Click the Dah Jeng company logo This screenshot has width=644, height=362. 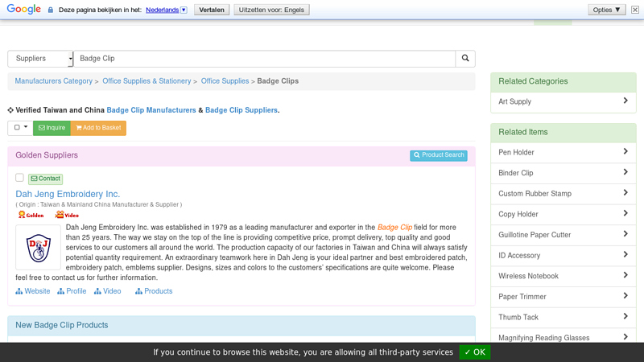[x=38, y=247]
